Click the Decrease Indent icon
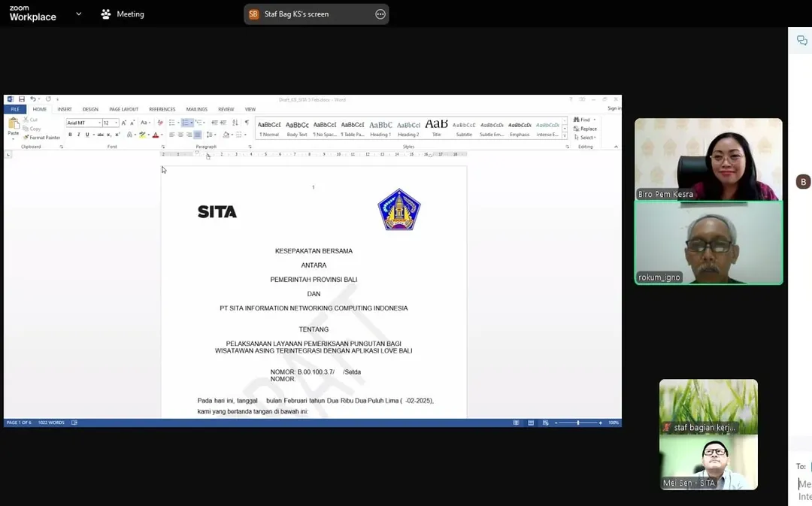 pyautogui.click(x=214, y=123)
